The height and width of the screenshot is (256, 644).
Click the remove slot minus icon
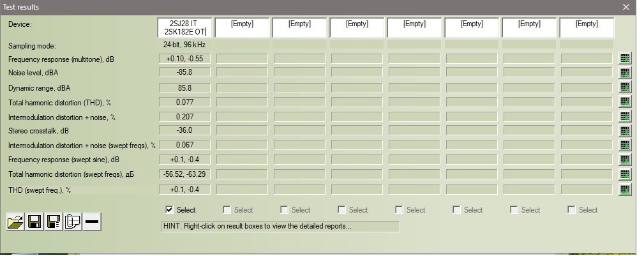92,222
